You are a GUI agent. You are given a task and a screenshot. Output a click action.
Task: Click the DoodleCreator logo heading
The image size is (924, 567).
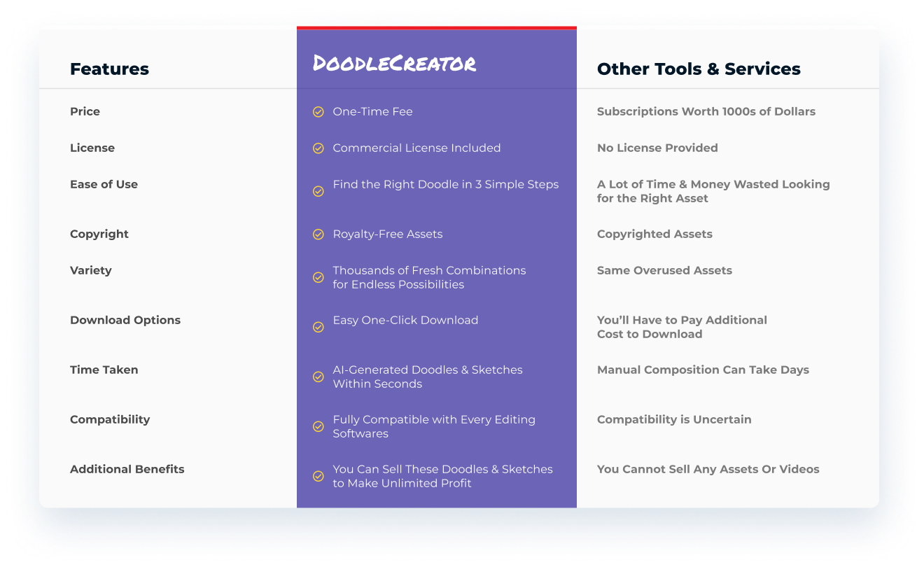394,64
